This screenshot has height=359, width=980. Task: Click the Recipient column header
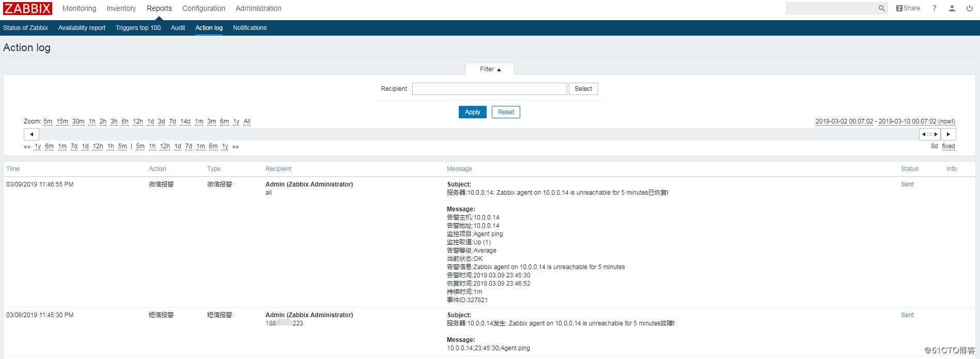(278, 169)
